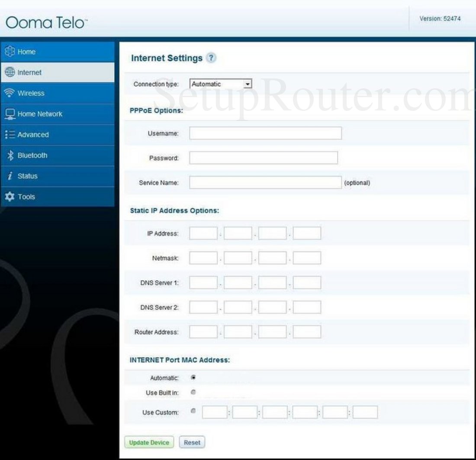The height and width of the screenshot is (460, 476).
Task: Click the Version: 52474 text
Action: pyautogui.click(x=440, y=19)
